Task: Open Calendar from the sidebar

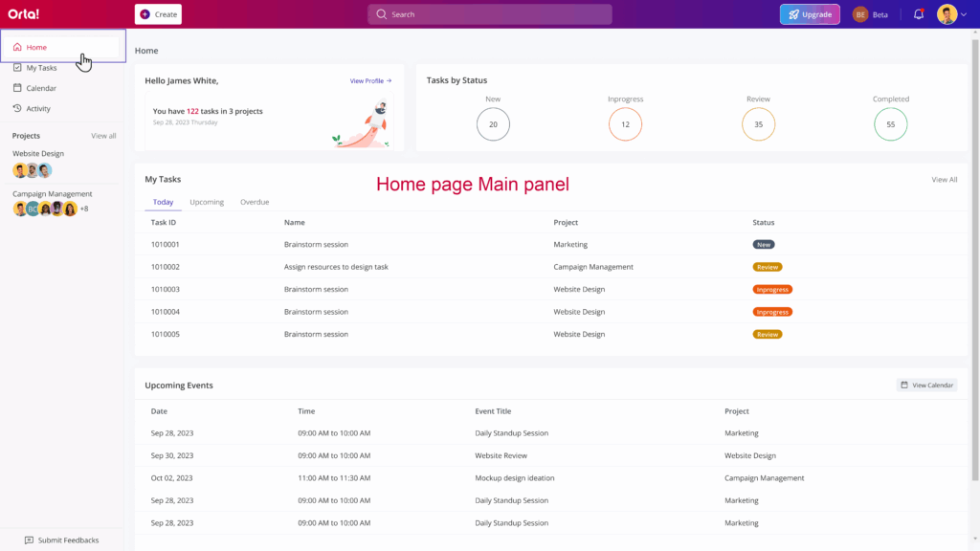Action: point(40,88)
